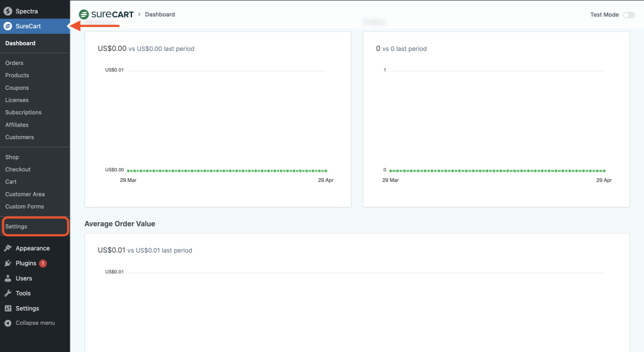Open the Subscriptions page
The width and height of the screenshot is (644, 352).
[x=23, y=113]
